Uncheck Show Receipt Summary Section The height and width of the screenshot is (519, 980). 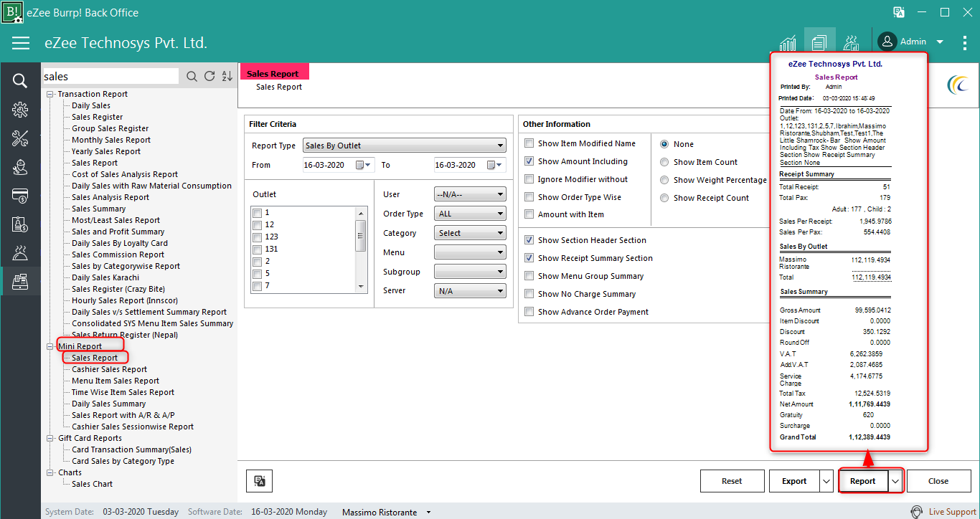point(529,258)
